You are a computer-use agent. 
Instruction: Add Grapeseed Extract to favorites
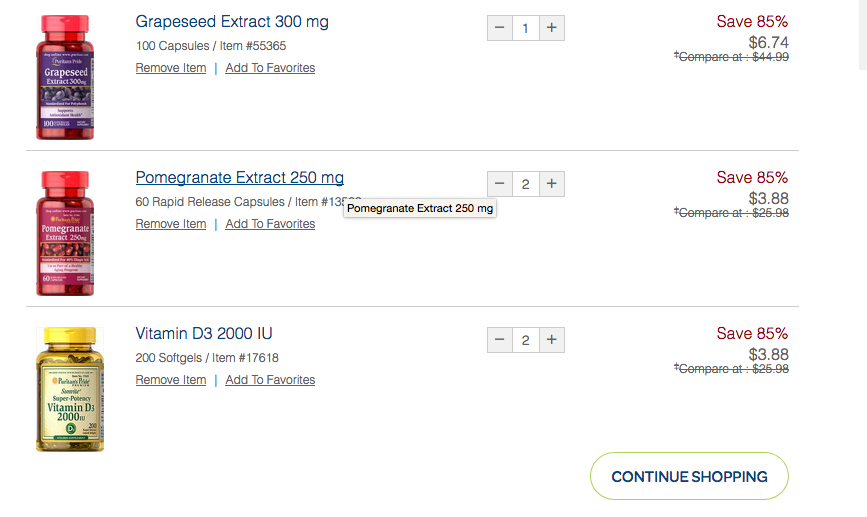[x=270, y=68]
